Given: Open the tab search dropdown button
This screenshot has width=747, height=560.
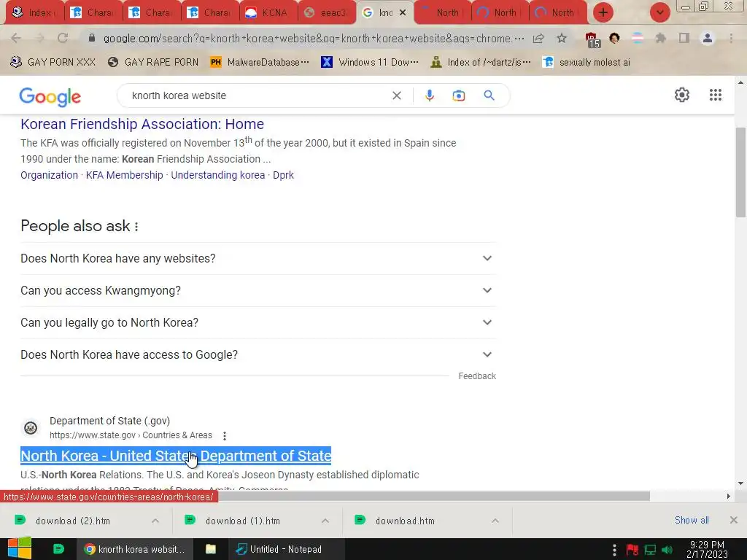Looking at the screenshot, I should click(x=659, y=12).
